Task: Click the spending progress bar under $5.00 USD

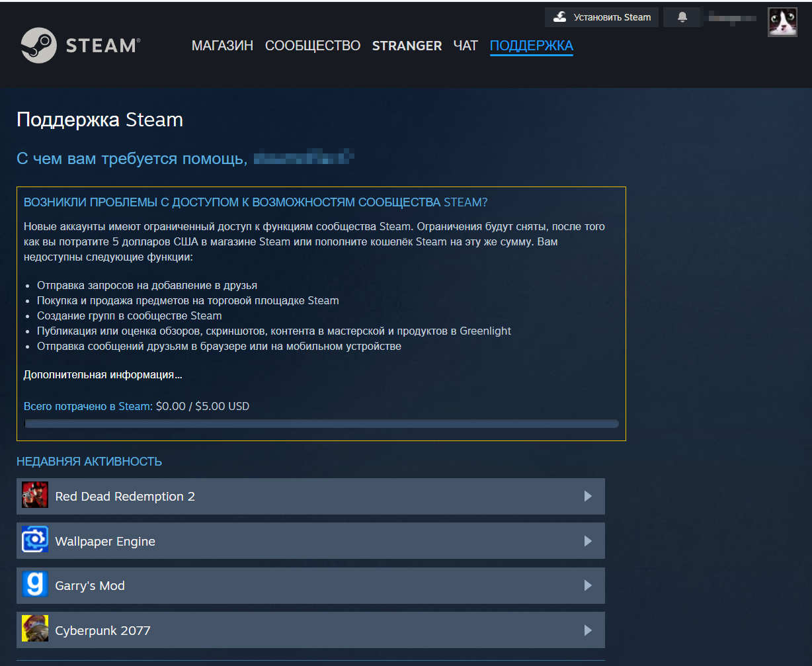Action: (x=321, y=423)
